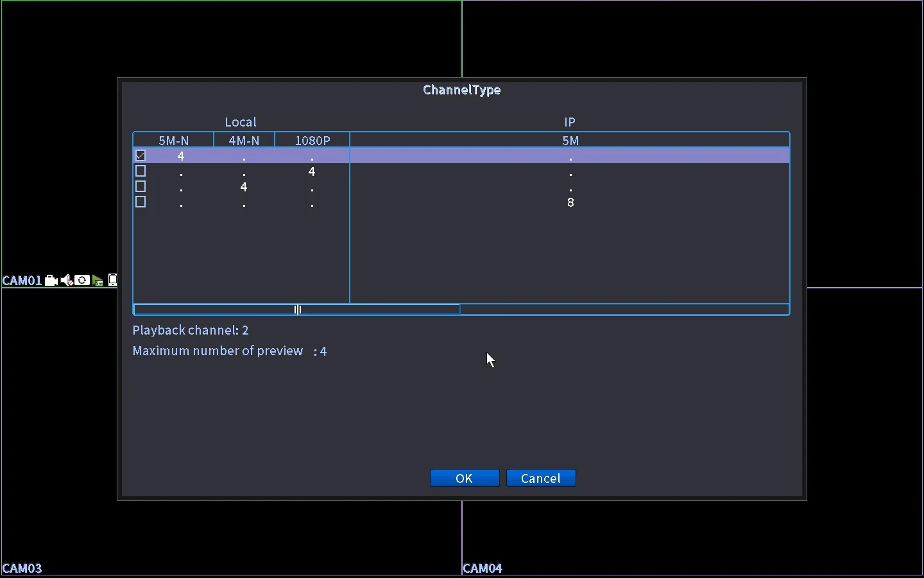Click the Maximum number of preview text

pyautogui.click(x=218, y=351)
